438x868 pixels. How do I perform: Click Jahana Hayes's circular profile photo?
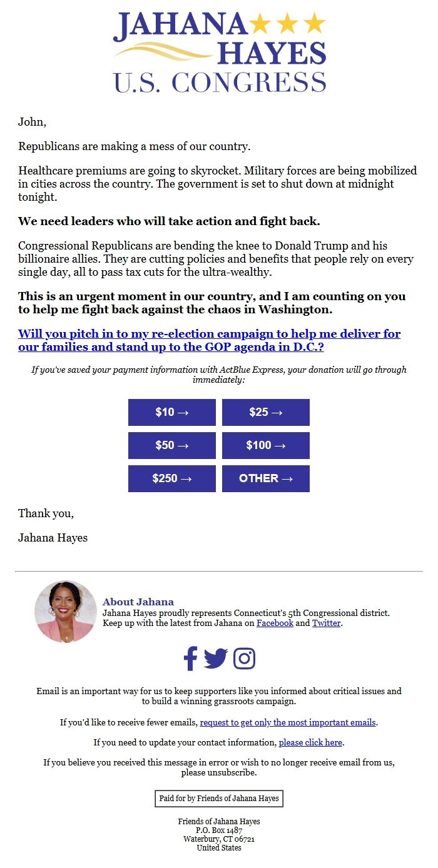(66, 612)
